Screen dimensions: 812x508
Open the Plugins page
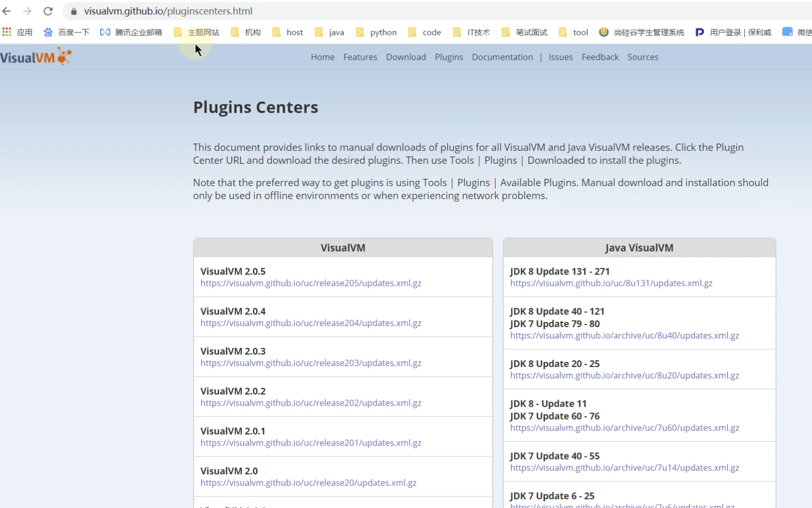point(449,57)
